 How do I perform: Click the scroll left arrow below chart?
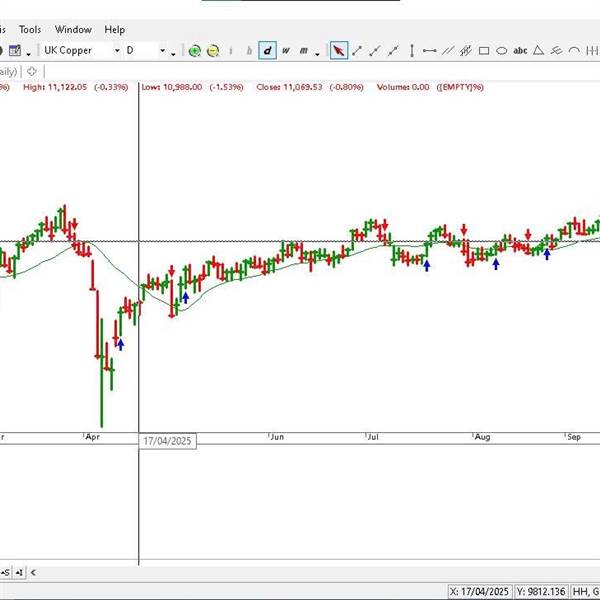click(32, 572)
